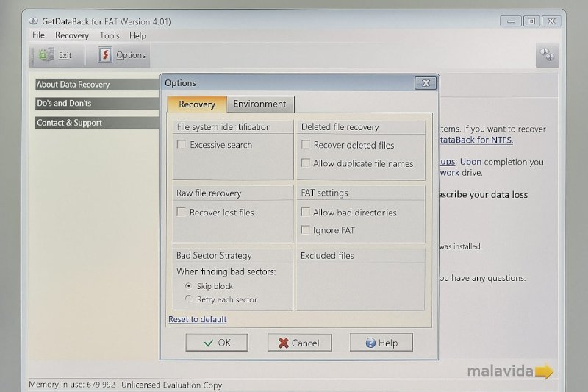Tick the Ignore FAT checkbox
The height and width of the screenshot is (392, 588).
[306, 231]
